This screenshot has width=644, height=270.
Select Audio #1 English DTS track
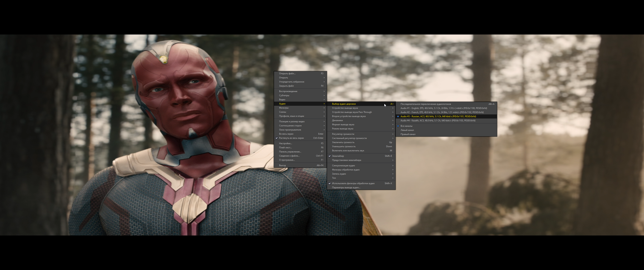click(x=446, y=108)
